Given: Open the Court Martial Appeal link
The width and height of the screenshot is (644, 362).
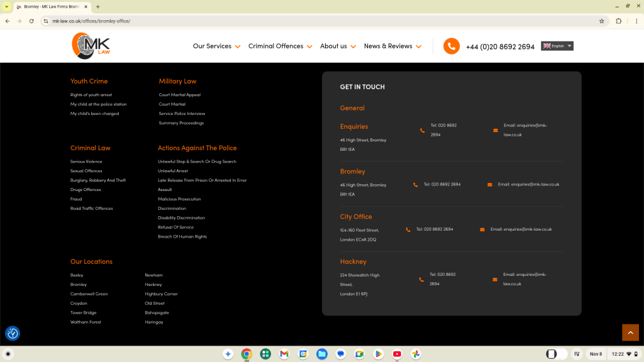Looking at the screenshot, I should pyautogui.click(x=179, y=95).
